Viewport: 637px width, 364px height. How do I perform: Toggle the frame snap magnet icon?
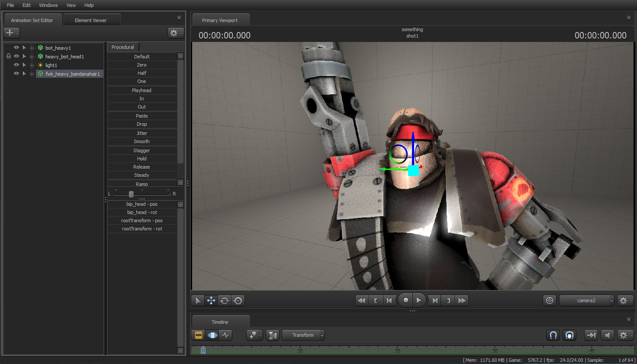(x=570, y=335)
